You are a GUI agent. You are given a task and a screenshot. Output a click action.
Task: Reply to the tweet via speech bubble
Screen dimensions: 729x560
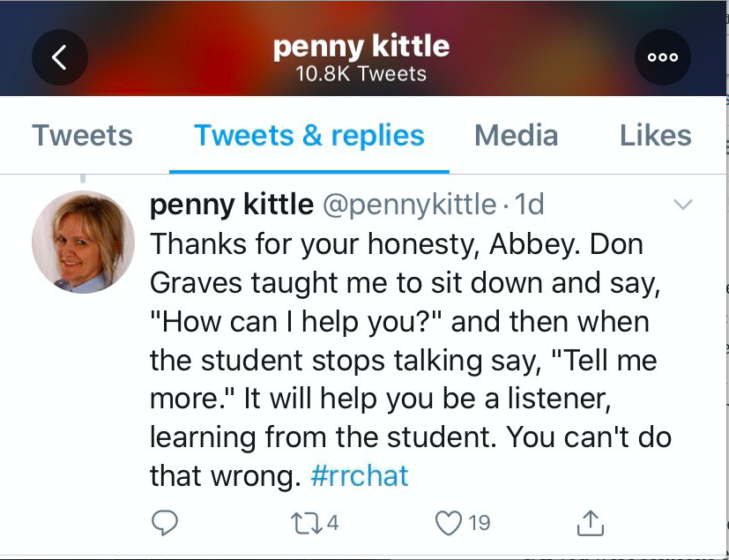click(x=165, y=523)
